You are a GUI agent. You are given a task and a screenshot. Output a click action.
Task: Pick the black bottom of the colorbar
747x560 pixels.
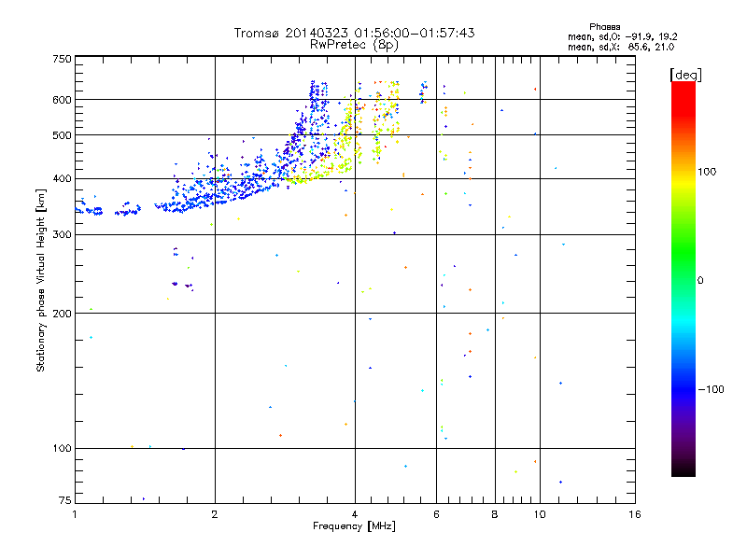tap(684, 471)
